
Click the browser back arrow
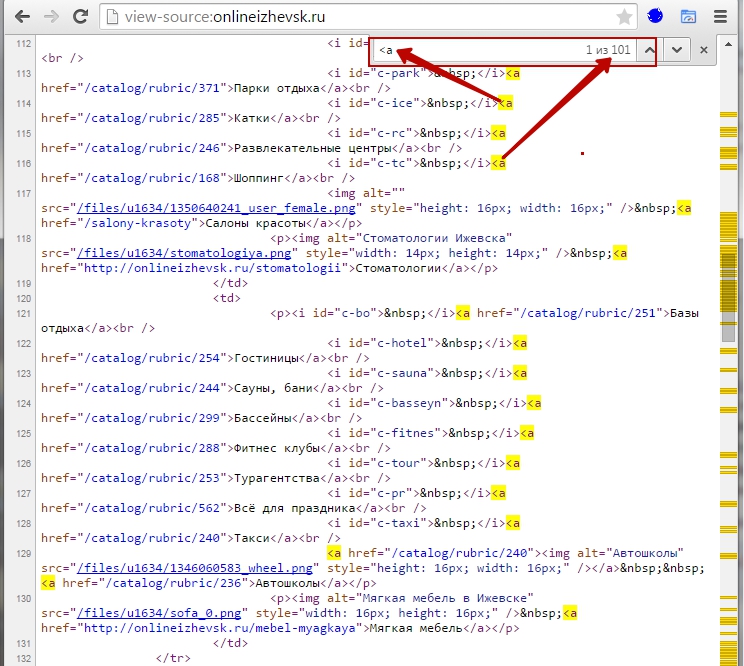click(20, 17)
